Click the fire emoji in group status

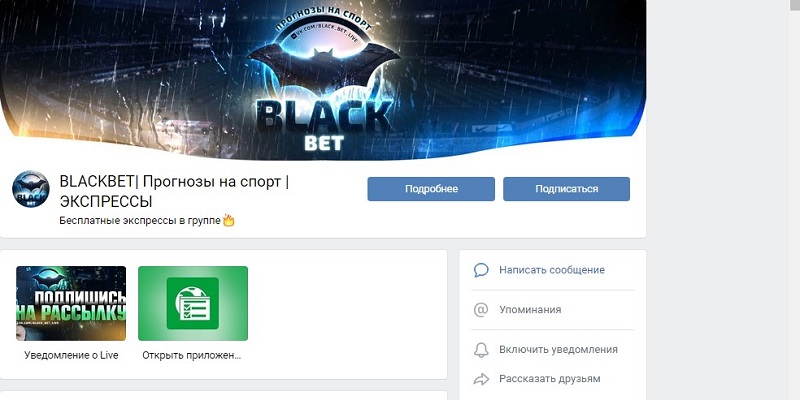(229, 220)
